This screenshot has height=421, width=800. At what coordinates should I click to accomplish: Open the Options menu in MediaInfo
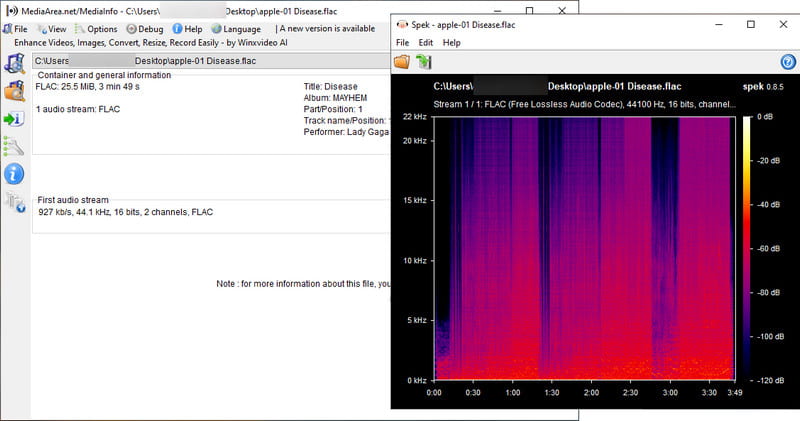coord(96,29)
